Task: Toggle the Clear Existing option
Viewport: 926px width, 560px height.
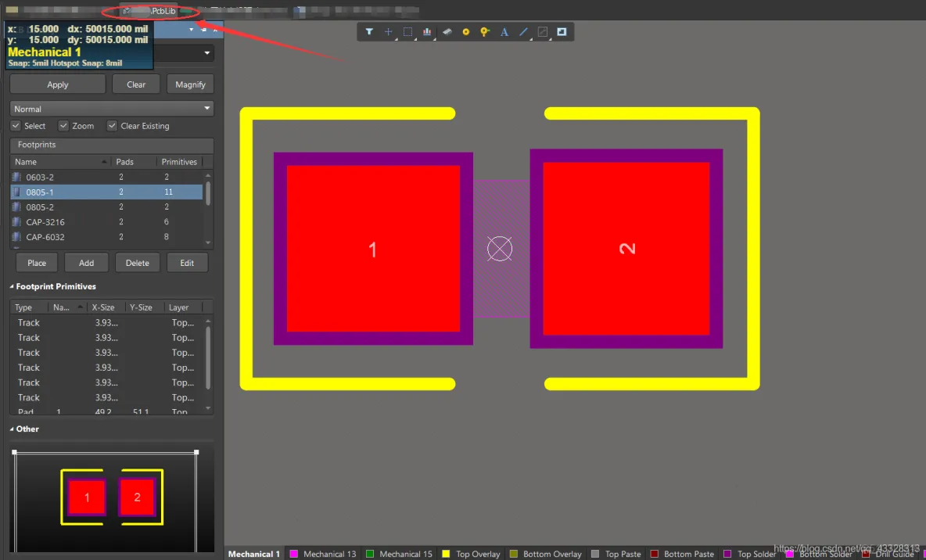Action: pos(112,125)
